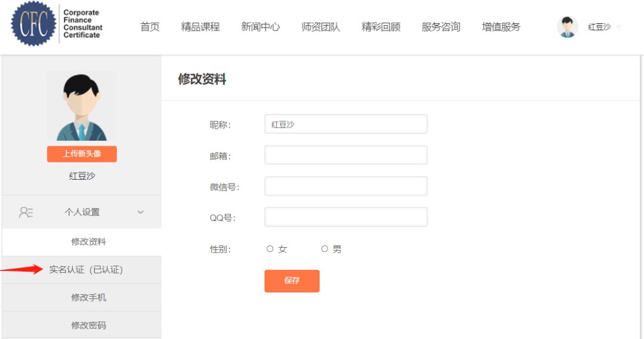Click the 性别 label
This screenshot has width=644, height=339.
coord(220,249)
